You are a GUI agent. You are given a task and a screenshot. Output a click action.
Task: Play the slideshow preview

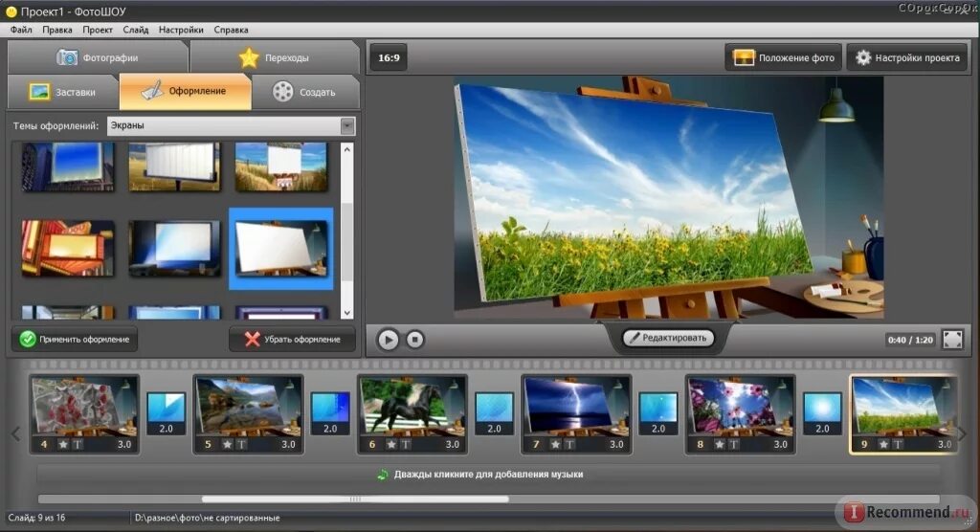coord(389,340)
